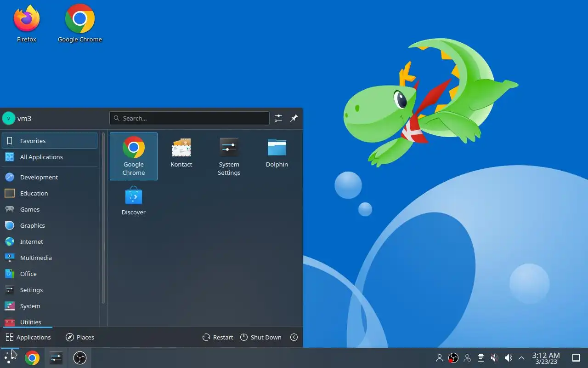Click the vm3 user avatar
Image resolution: width=588 pixels, height=368 pixels.
(9, 118)
